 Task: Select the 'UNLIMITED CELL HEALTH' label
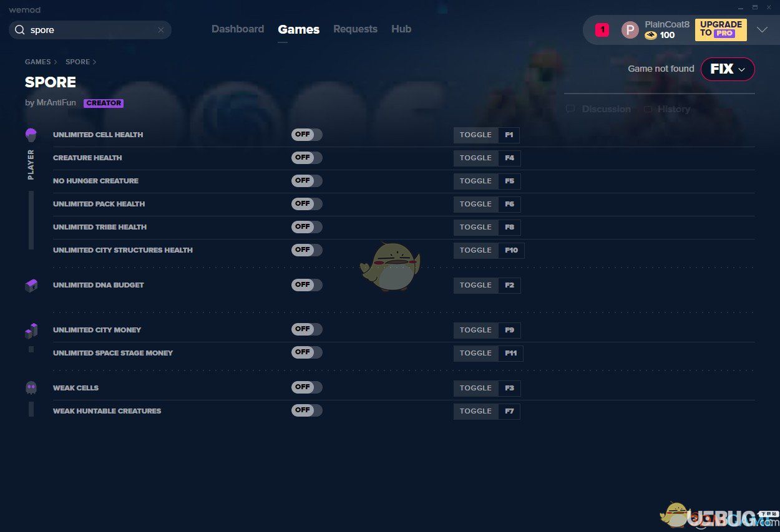[x=98, y=135]
